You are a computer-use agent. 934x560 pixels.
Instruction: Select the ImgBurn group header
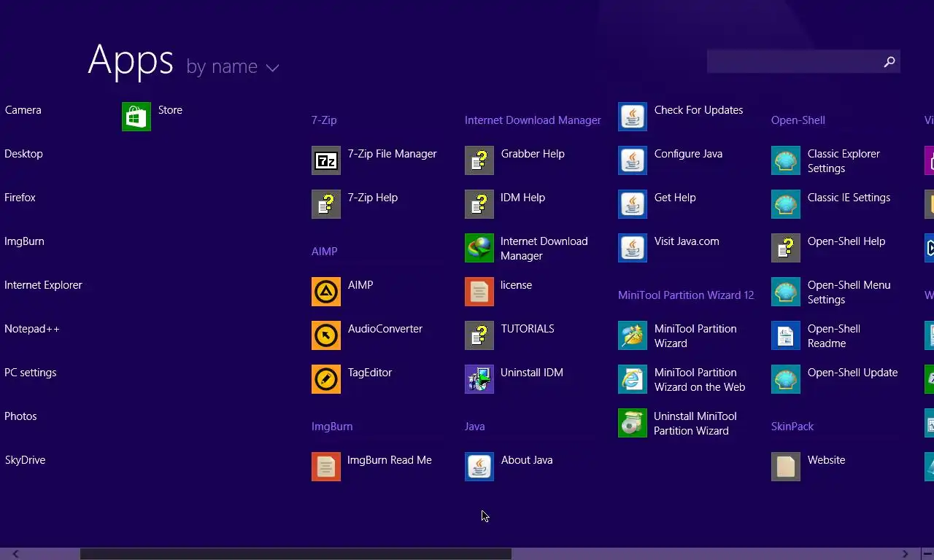pyautogui.click(x=332, y=427)
